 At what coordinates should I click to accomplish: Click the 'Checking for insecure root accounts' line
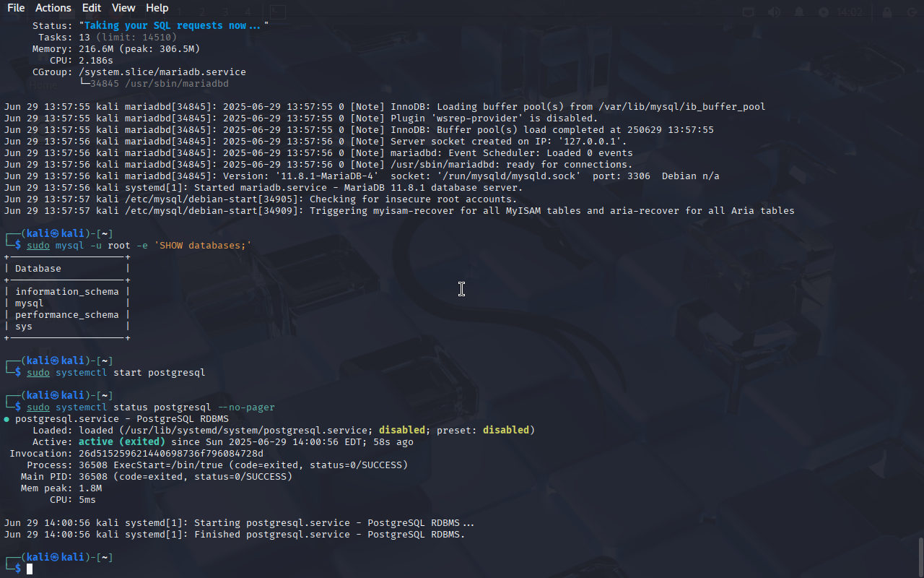click(x=261, y=199)
